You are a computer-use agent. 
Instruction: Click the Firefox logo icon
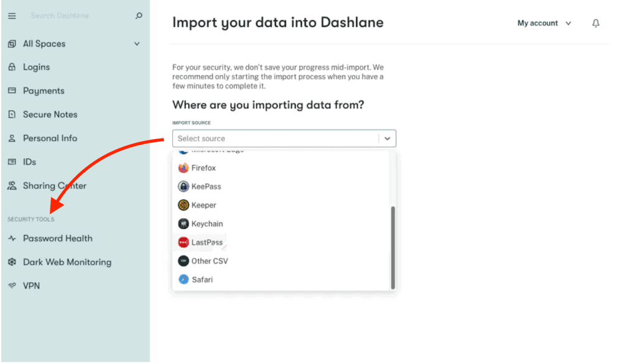pos(183,168)
